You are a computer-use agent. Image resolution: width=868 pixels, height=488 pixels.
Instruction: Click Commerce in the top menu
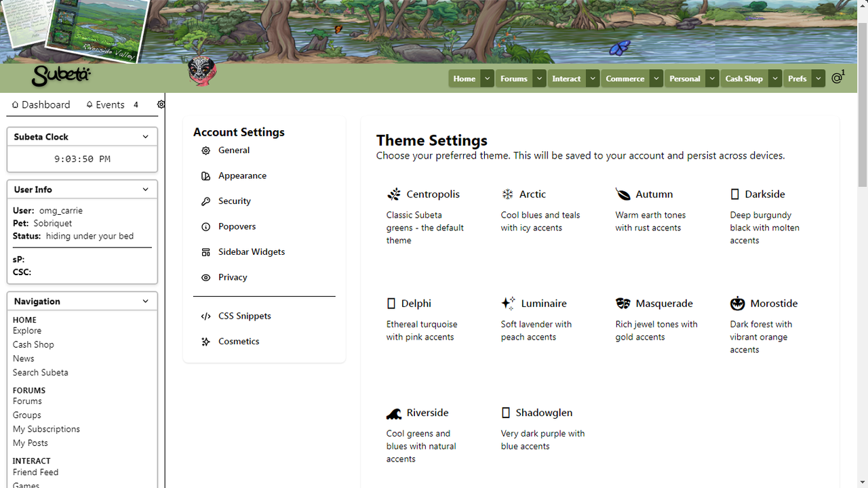(x=625, y=79)
